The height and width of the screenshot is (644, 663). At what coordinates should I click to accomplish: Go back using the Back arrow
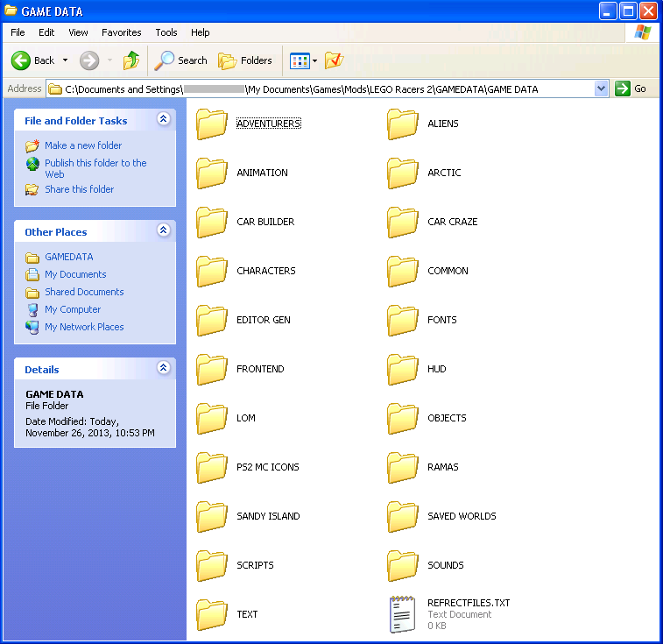pyautogui.click(x=21, y=60)
